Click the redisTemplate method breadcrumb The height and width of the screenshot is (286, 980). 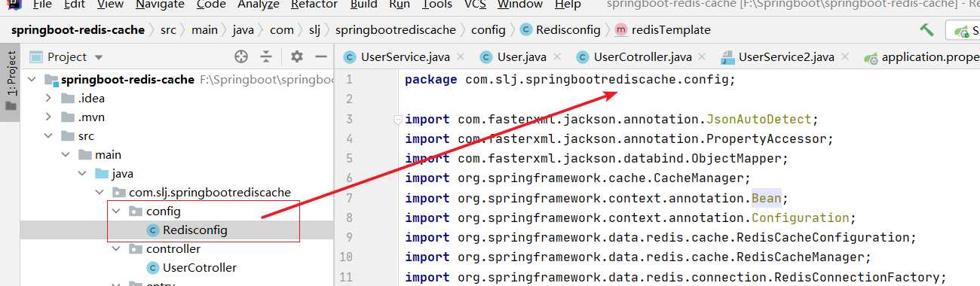click(x=663, y=30)
